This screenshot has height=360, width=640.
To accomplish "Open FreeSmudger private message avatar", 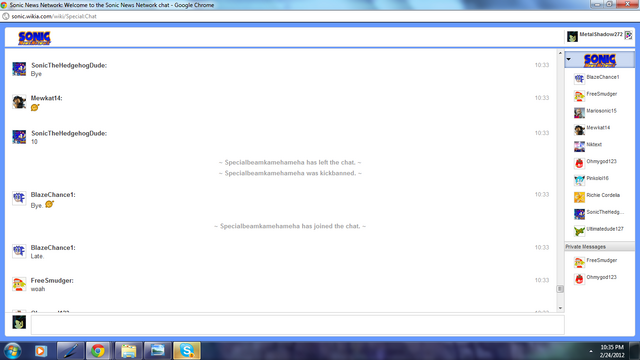I will pos(579,262).
